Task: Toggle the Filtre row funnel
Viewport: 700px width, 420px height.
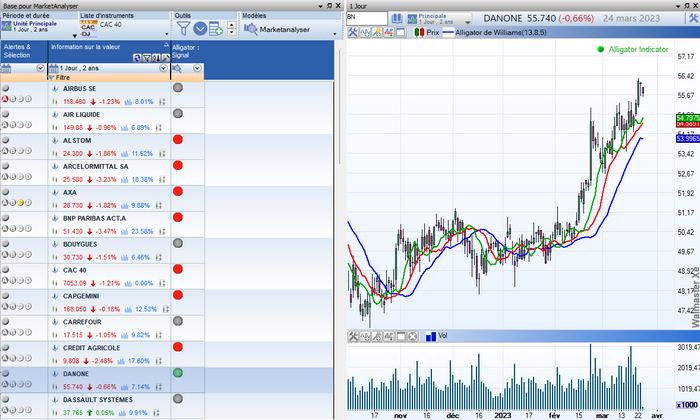Action: click(51, 77)
